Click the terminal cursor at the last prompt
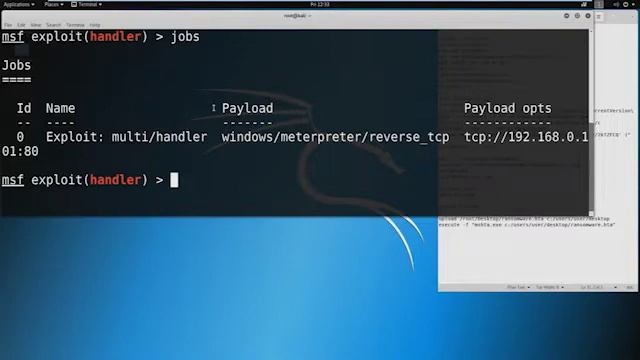This screenshot has width=640, height=360. click(x=174, y=180)
